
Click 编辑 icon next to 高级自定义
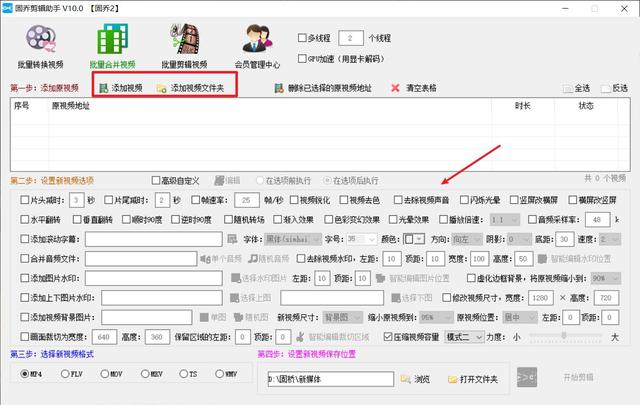pos(219,180)
